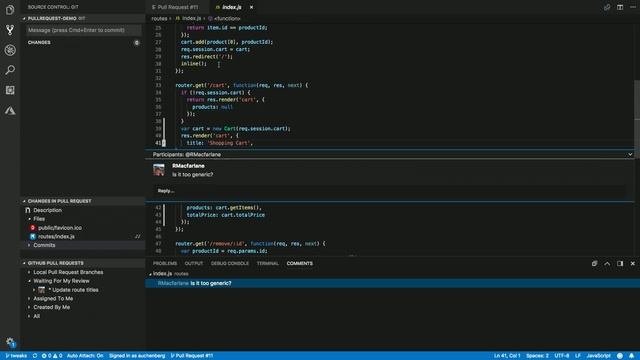Open the Search view in activity bar
This screenshot has height=360, width=640.
pos(10,70)
